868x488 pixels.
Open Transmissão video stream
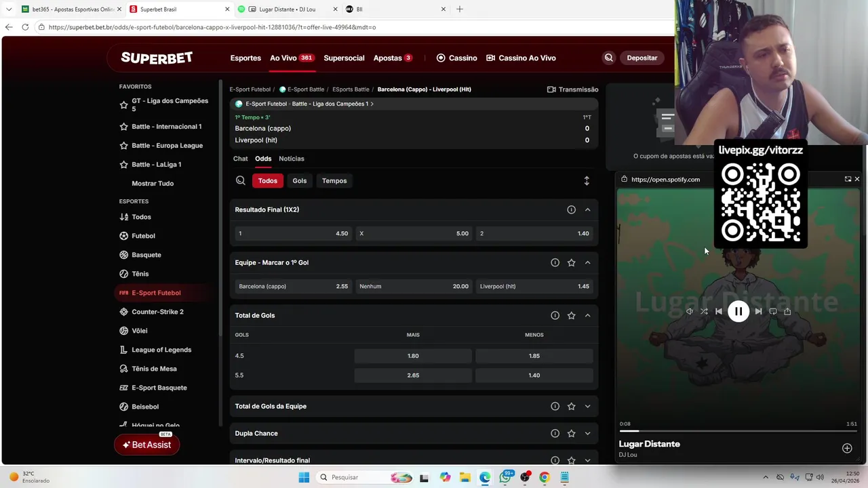[572, 89]
